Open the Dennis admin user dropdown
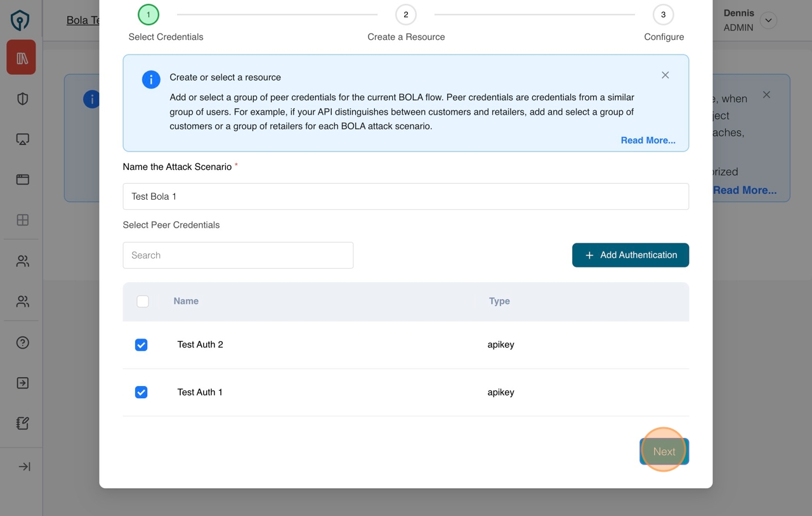This screenshot has width=812, height=516. [768, 20]
